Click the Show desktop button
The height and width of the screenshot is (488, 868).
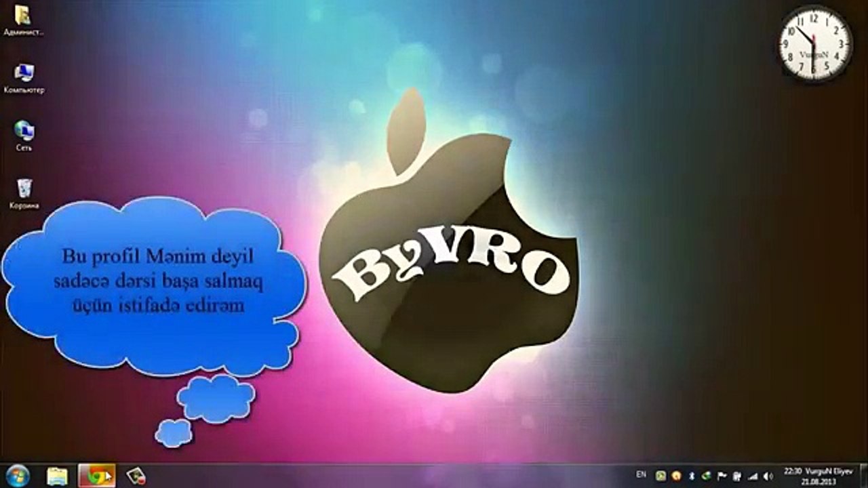pos(863,476)
